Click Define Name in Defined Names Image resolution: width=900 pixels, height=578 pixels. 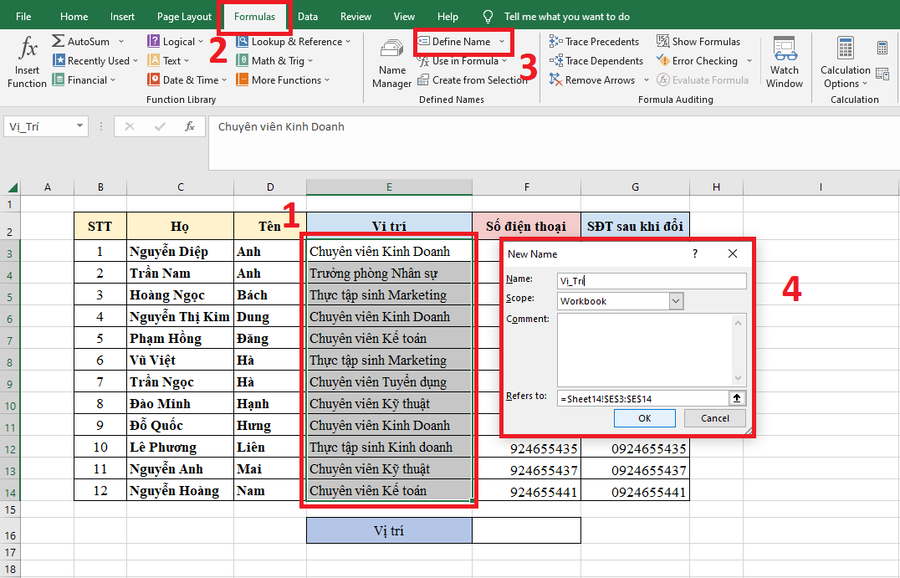pyautogui.click(x=456, y=41)
